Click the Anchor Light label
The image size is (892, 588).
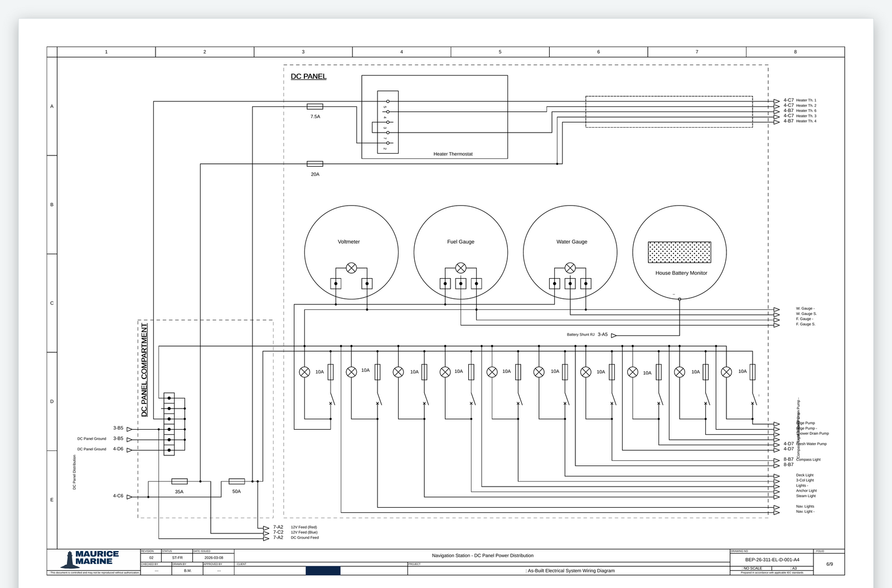tap(806, 491)
